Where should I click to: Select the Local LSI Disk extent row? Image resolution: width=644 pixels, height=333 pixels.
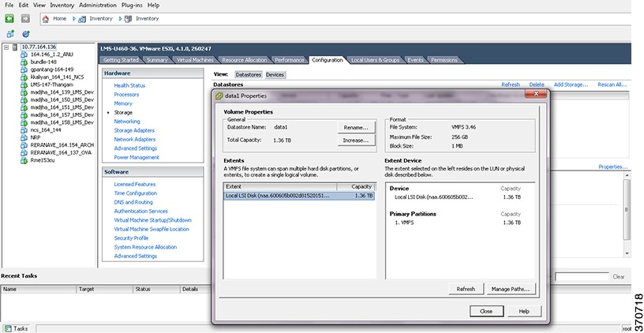click(x=299, y=196)
